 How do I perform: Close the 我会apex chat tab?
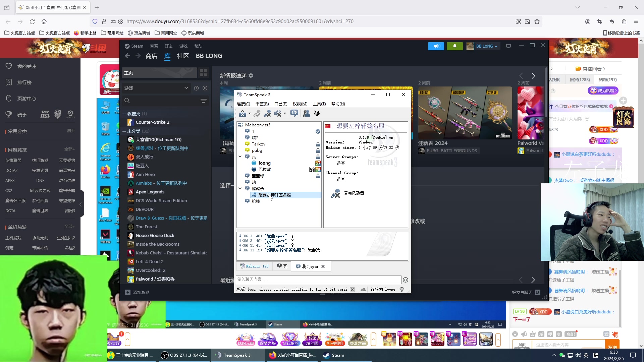[x=323, y=266]
